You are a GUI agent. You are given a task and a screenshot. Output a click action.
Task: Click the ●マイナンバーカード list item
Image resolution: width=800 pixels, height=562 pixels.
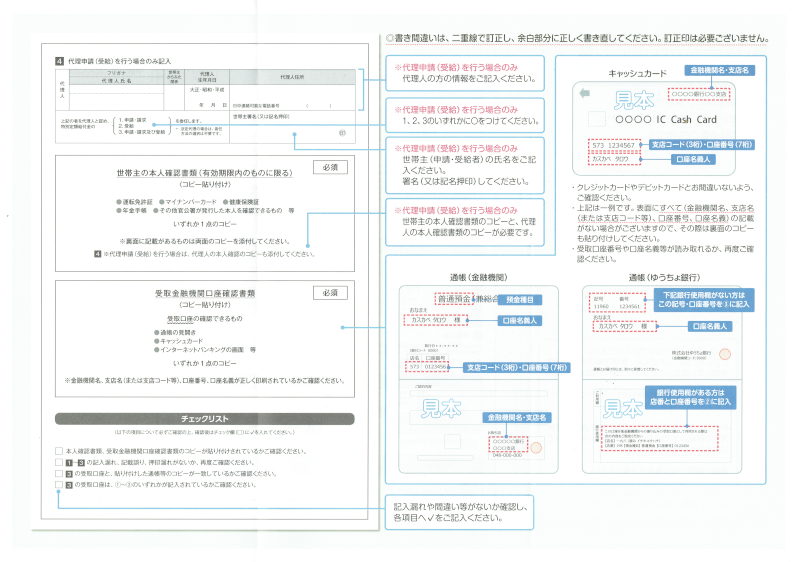[188, 202]
